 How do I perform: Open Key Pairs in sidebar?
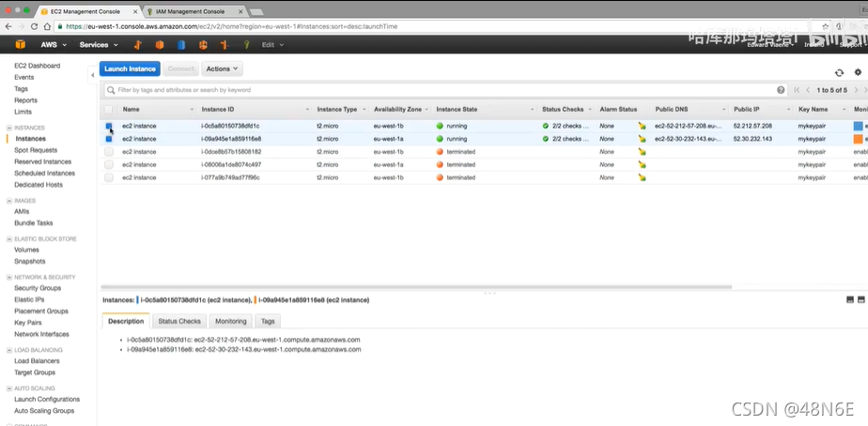point(27,323)
